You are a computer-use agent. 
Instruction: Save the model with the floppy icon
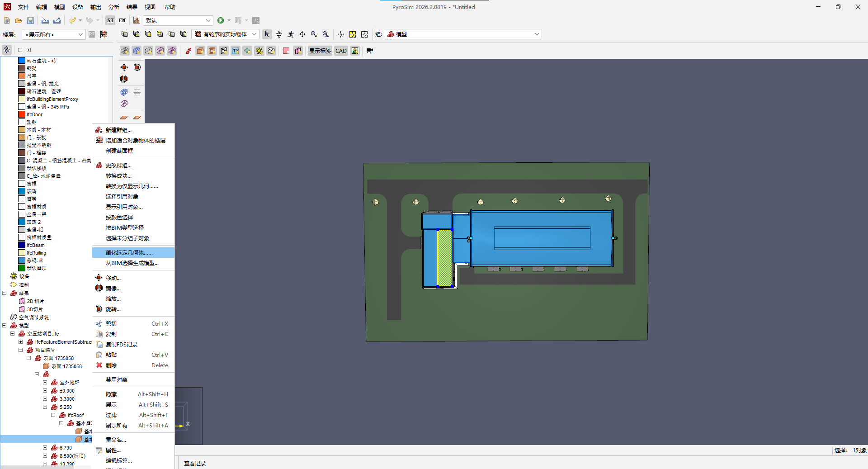click(30, 20)
